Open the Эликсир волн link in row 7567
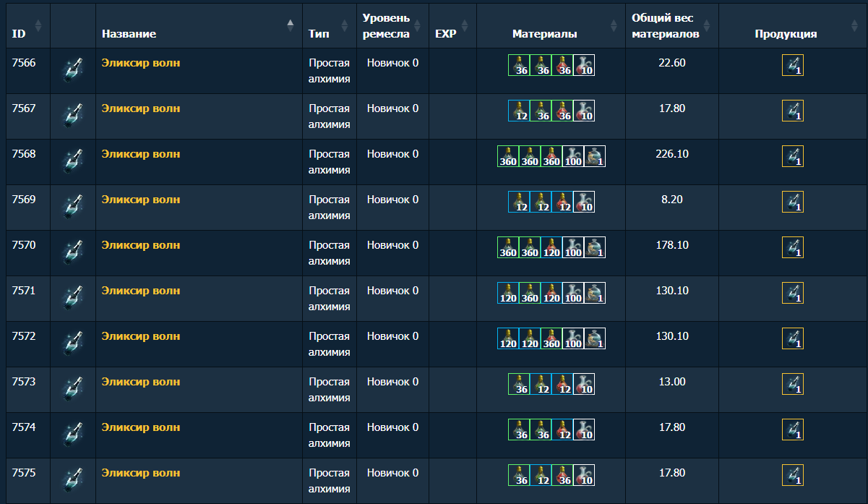Viewport: 868px width, 504px height. (x=141, y=108)
